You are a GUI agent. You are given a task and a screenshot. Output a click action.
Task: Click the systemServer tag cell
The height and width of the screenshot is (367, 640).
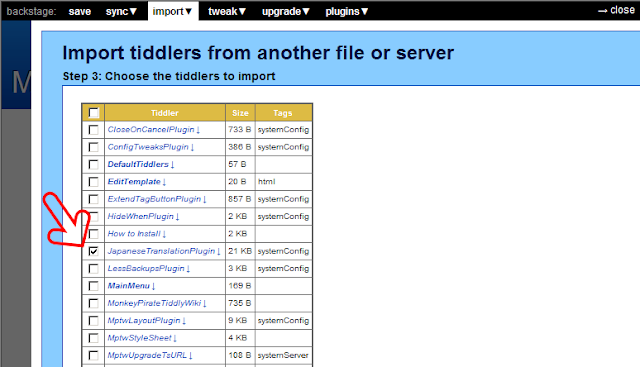pyautogui.click(x=283, y=355)
